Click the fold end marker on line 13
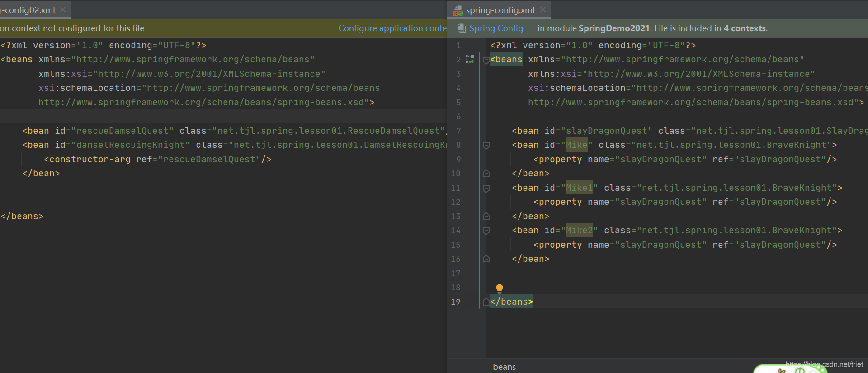This screenshot has height=373, width=868. point(486,217)
